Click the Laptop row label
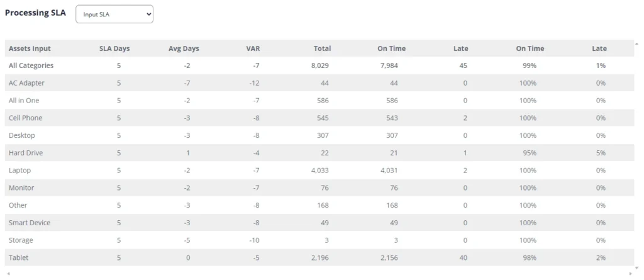The height and width of the screenshot is (280, 644). pos(19,171)
